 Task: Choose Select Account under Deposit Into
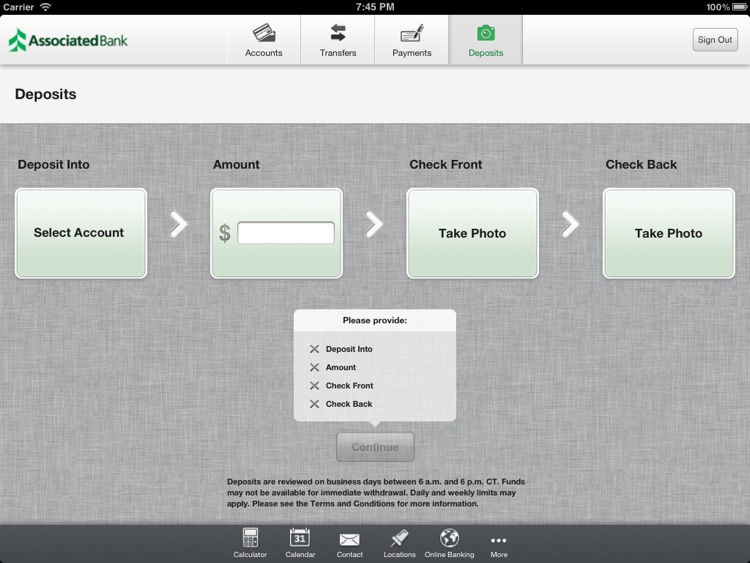pyautogui.click(x=81, y=233)
